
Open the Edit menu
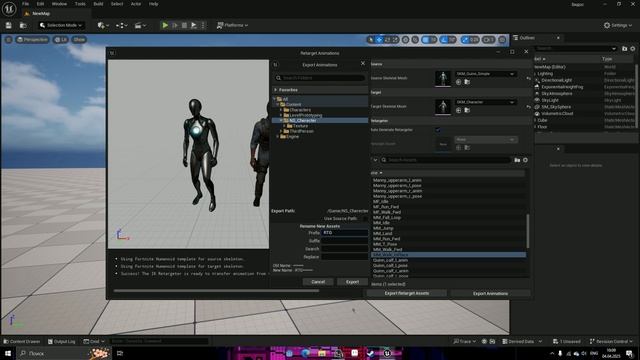tap(40, 4)
